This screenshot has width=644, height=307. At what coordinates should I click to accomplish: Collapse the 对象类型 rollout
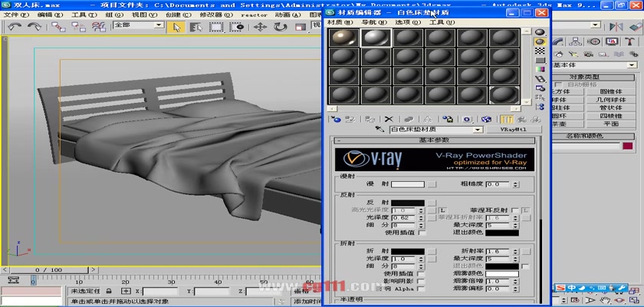point(594,77)
